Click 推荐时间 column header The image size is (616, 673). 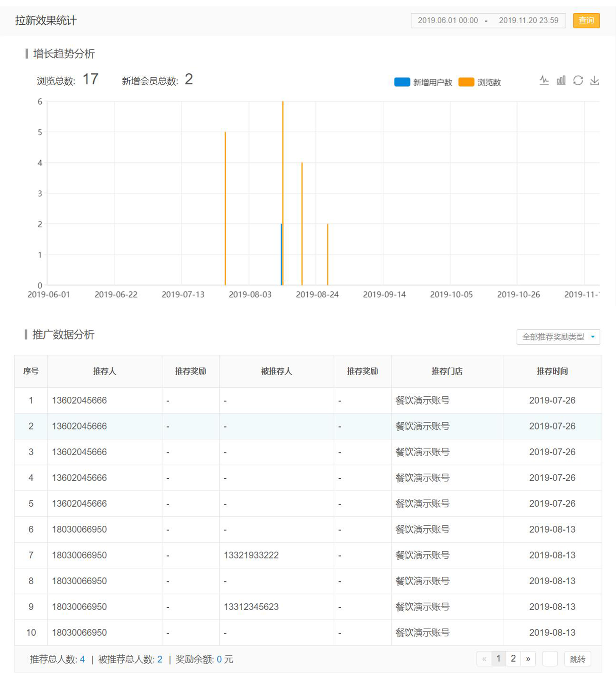tap(552, 371)
